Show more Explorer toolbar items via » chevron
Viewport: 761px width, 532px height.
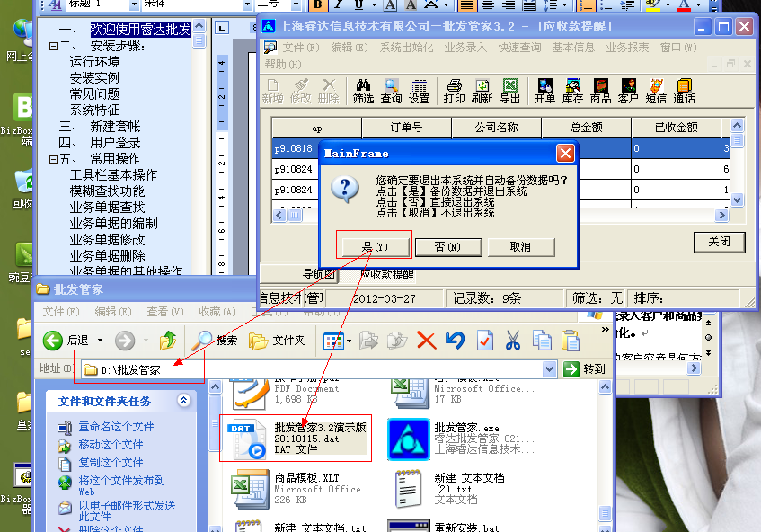(606, 330)
